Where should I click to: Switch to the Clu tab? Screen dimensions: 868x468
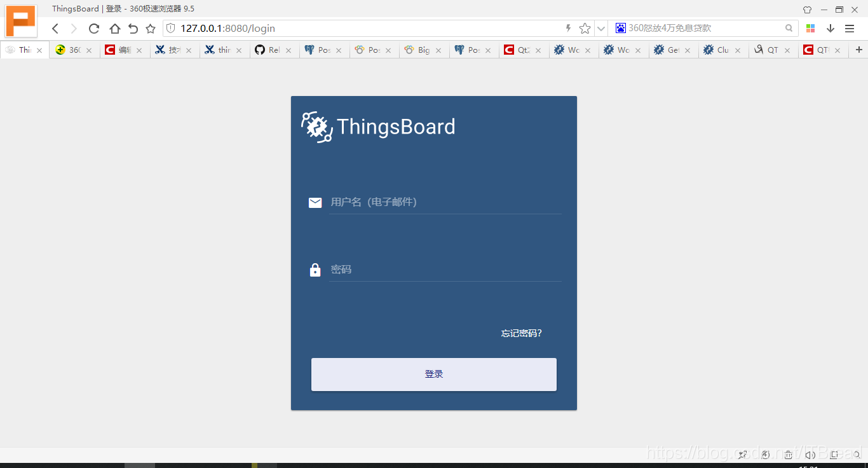coord(723,50)
